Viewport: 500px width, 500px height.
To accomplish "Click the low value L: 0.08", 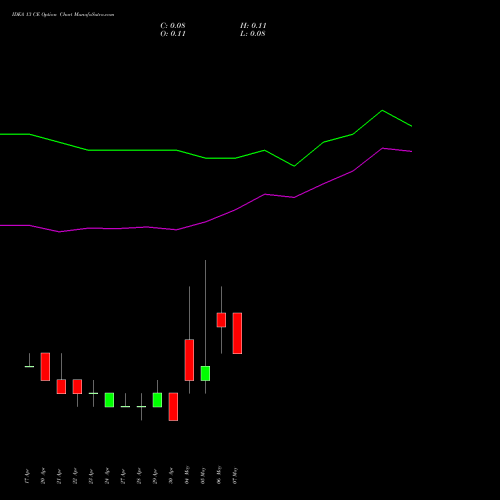I will (x=253, y=34).
